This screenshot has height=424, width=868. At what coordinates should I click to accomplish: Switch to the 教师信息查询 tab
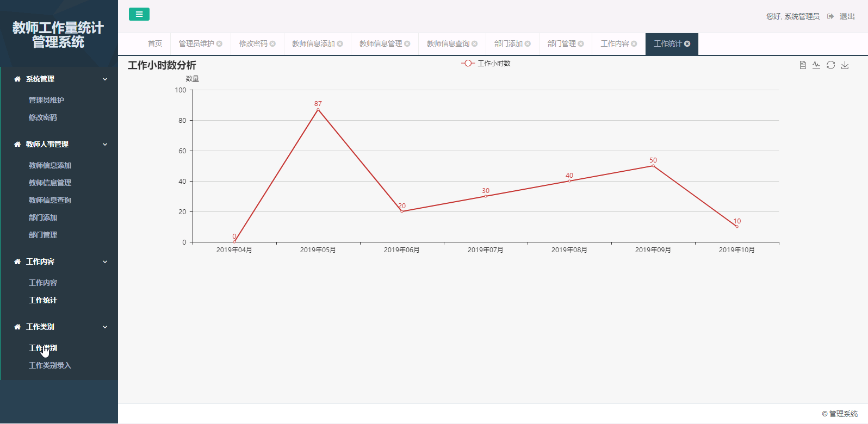[448, 43]
